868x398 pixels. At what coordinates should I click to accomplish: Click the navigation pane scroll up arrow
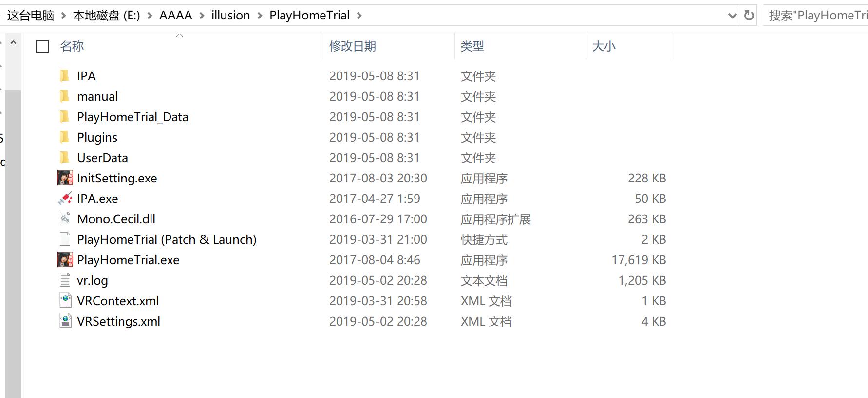tap(14, 43)
